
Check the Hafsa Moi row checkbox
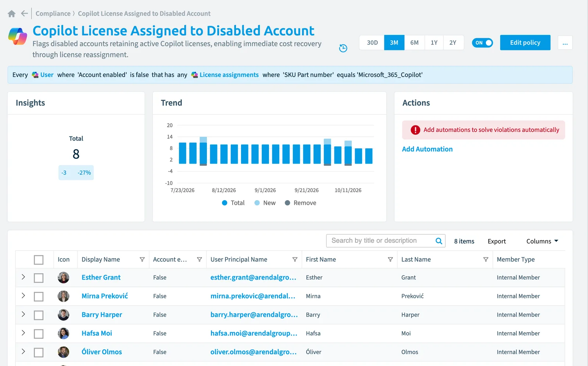pos(39,334)
